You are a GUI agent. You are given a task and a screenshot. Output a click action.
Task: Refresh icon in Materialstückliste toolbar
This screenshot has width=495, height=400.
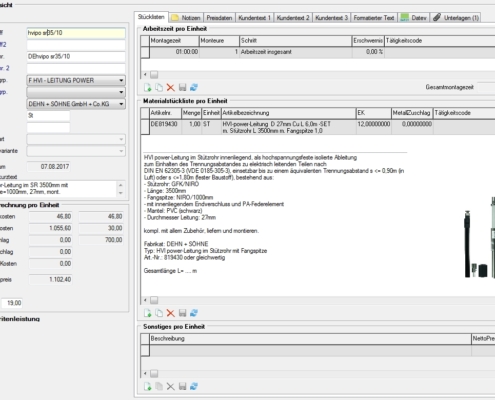pos(194,313)
